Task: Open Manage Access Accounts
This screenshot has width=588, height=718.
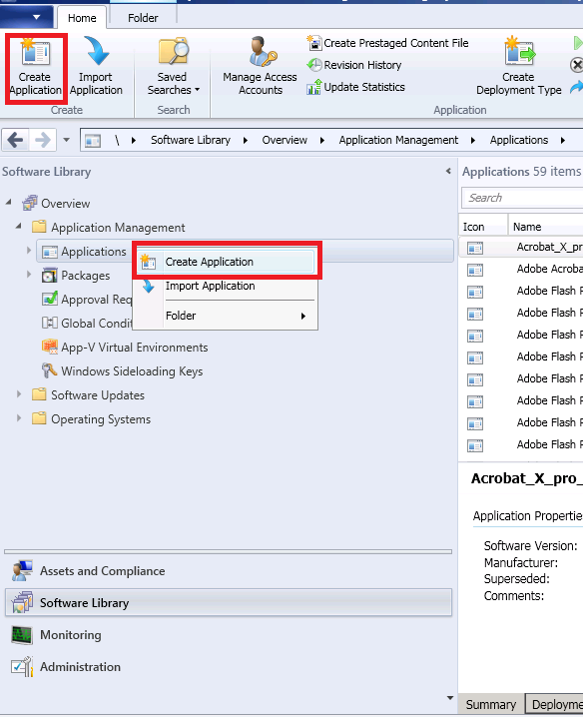Action: point(260,67)
